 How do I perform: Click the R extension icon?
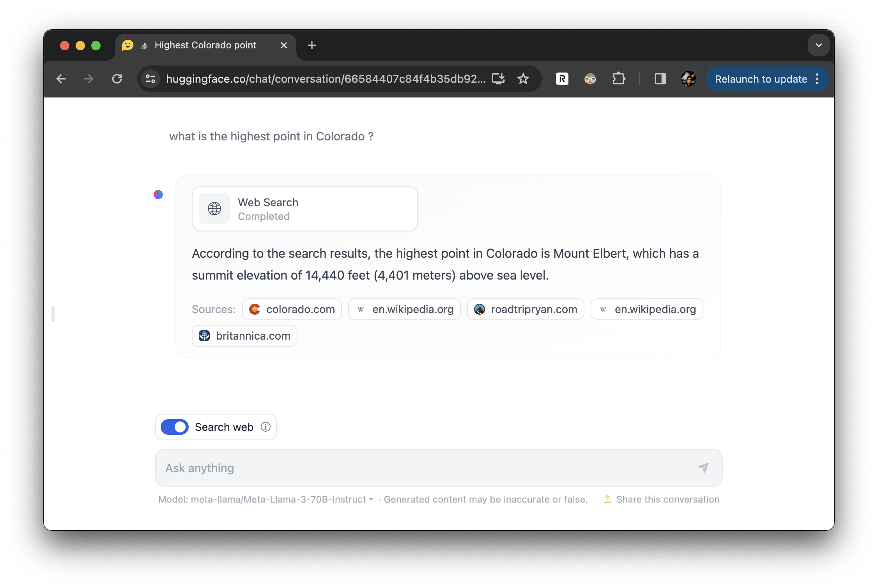[562, 79]
